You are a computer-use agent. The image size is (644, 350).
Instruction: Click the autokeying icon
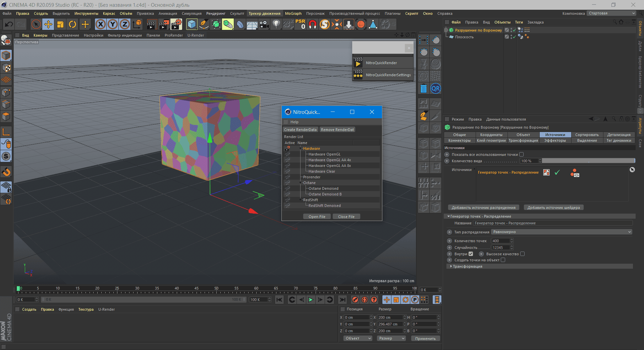[365, 300]
